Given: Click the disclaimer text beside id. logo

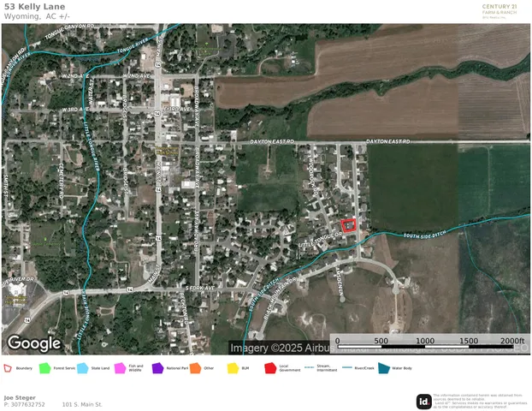Looking at the screenshot, I should (x=480, y=401).
